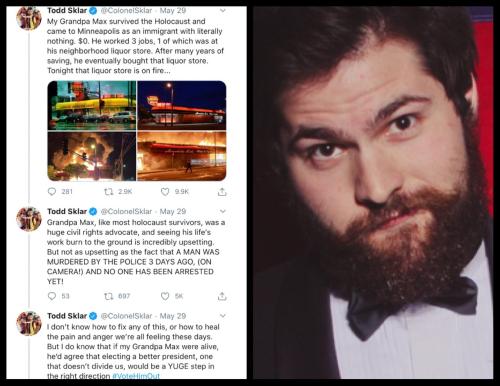
Task: Like the first tweet with 9.9K likes
Action: (x=165, y=192)
